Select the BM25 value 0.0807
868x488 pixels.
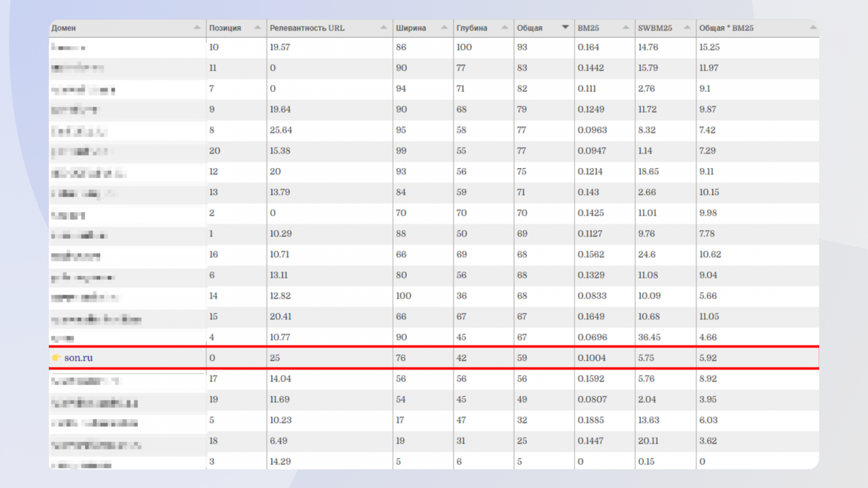(592, 400)
